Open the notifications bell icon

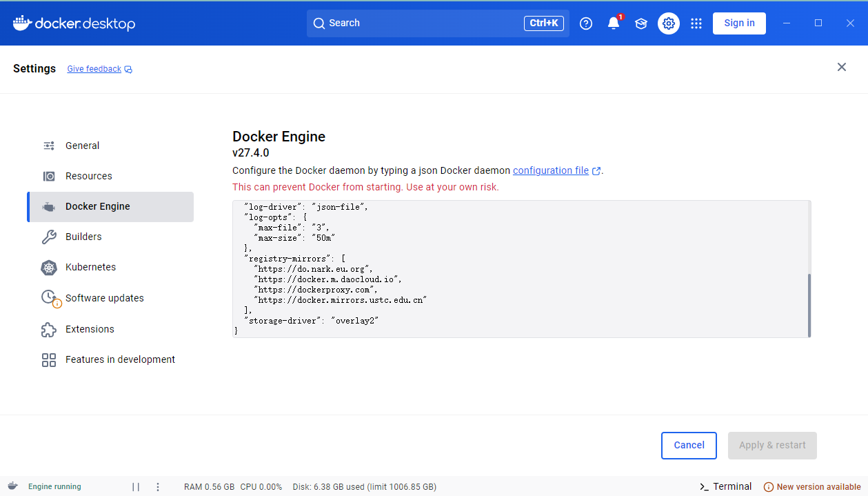pos(614,23)
